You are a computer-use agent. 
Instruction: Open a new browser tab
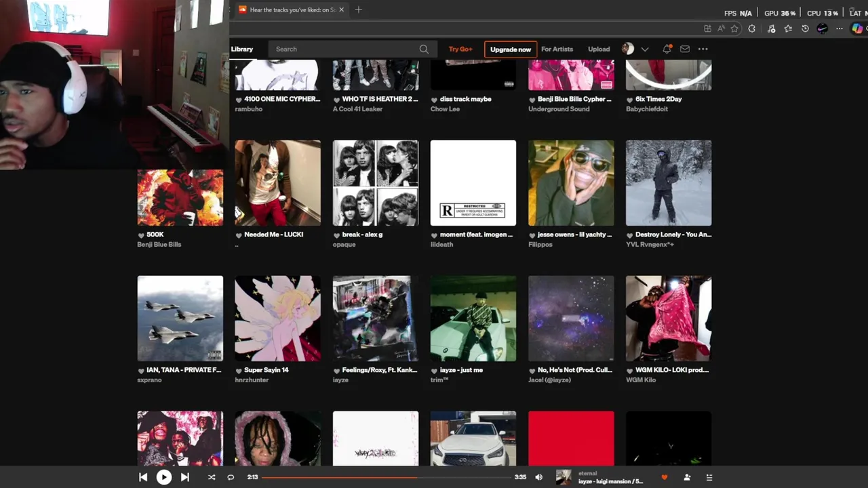pos(359,9)
